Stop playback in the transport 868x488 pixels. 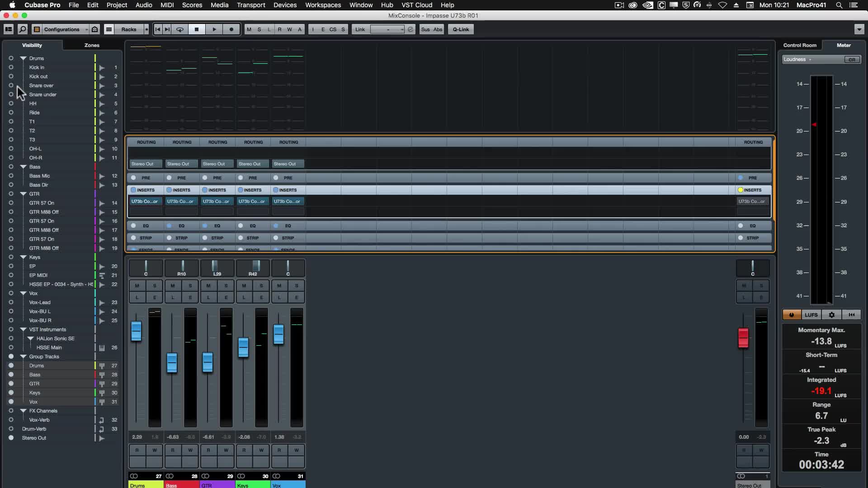click(197, 29)
